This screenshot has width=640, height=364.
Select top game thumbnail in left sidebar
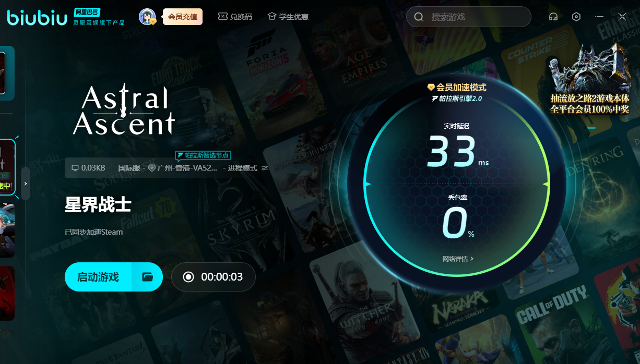[3, 73]
